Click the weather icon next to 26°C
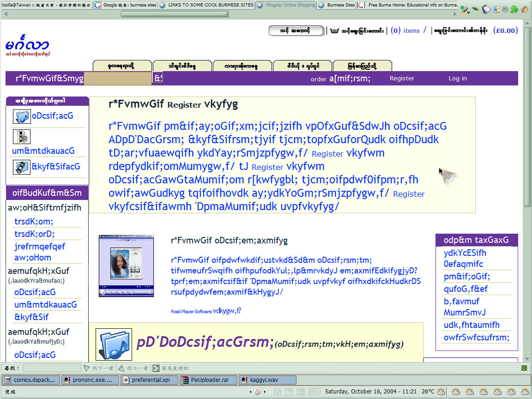Viewport: 532px width, 399px height. pyautogui.click(x=441, y=392)
